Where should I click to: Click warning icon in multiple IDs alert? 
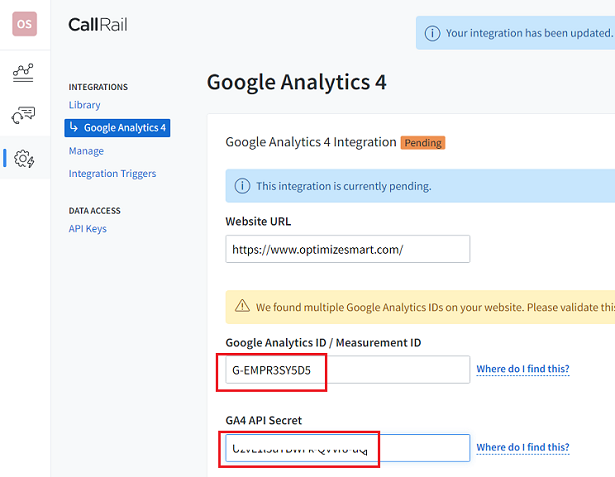coord(242,307)
